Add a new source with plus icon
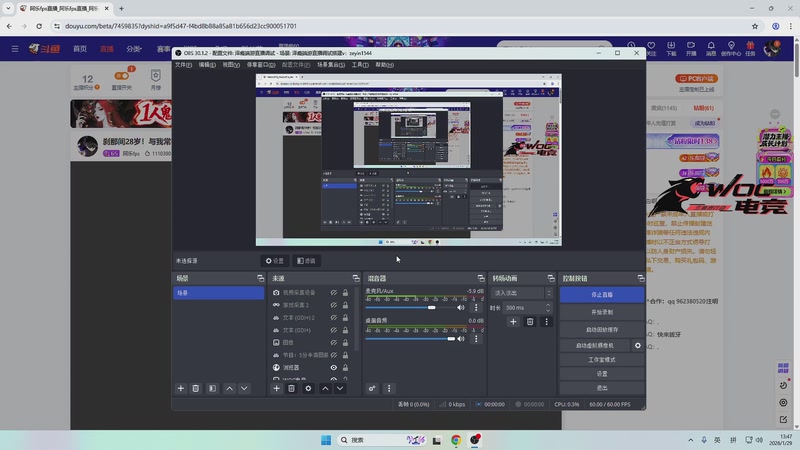This screenshot has height=450, width=800. 277,388
